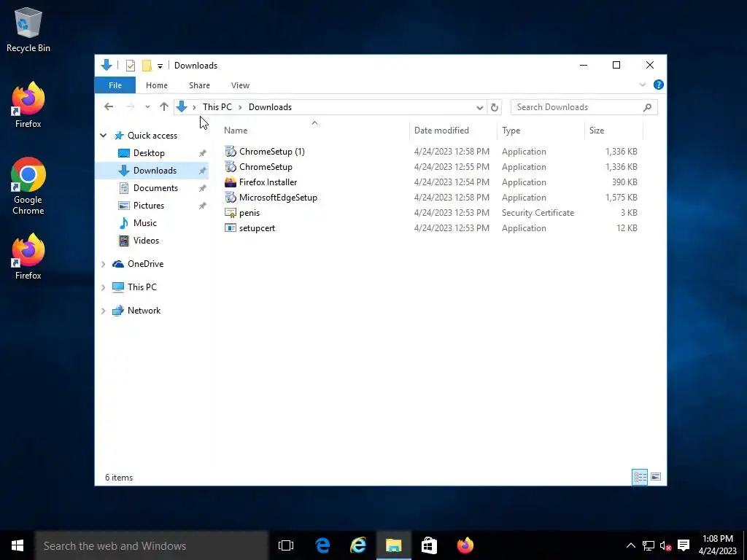
Task: Click the Search the web and Windows box
Action: point(152,545)
